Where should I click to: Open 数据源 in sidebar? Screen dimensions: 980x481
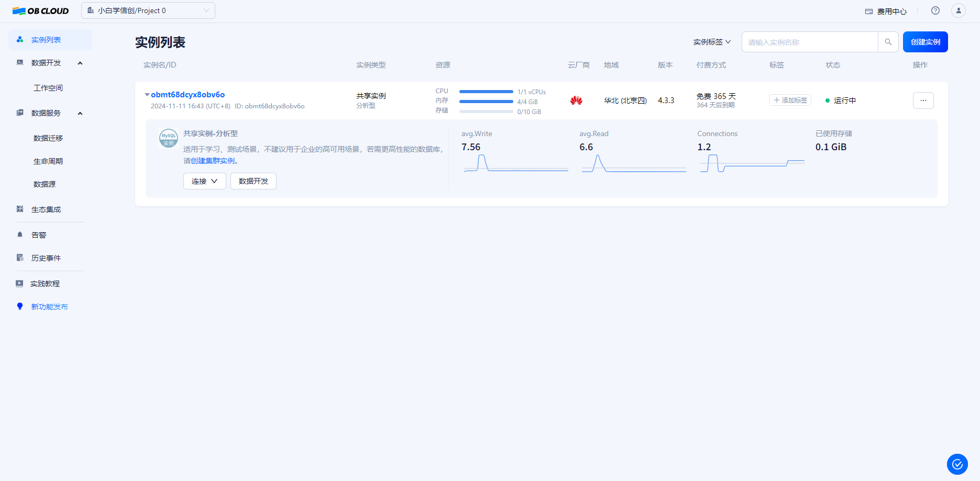pyautogui.click(x=45, y=184)
